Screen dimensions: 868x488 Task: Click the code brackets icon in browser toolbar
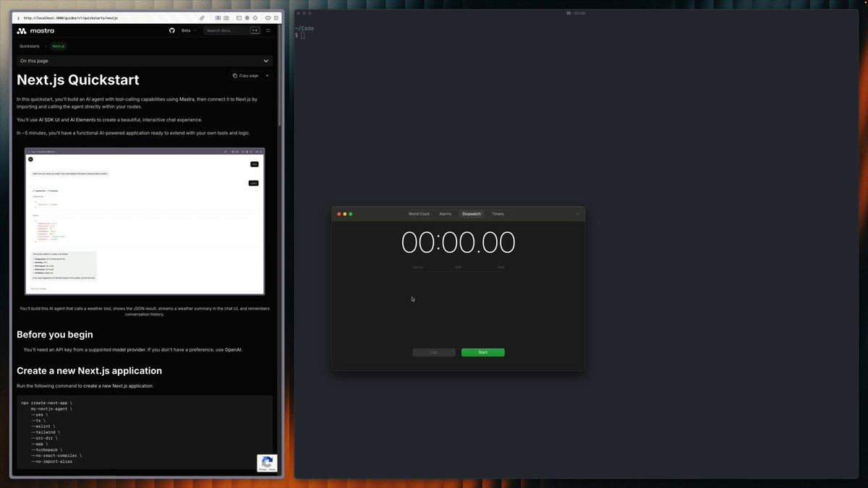267,17
